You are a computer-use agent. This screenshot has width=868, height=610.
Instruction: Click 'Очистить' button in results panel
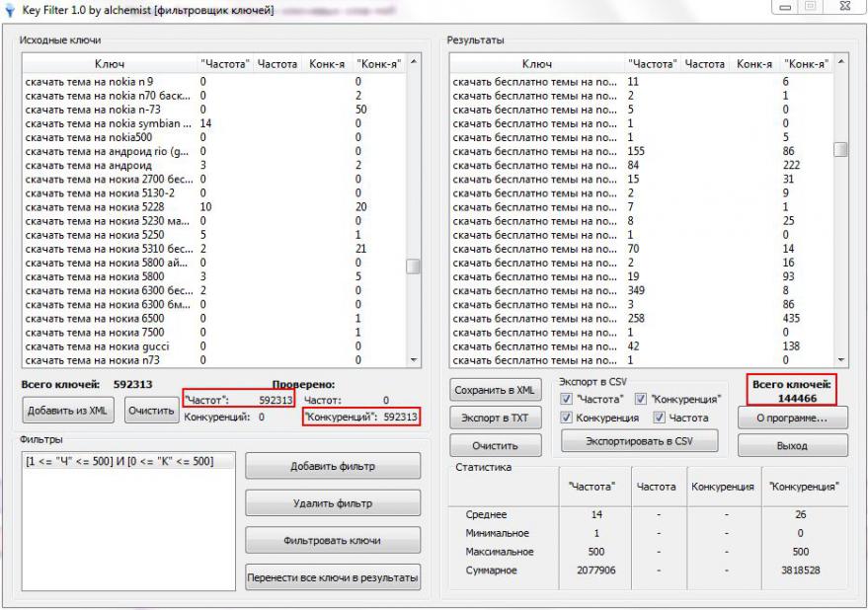click(x=496, y=445)
